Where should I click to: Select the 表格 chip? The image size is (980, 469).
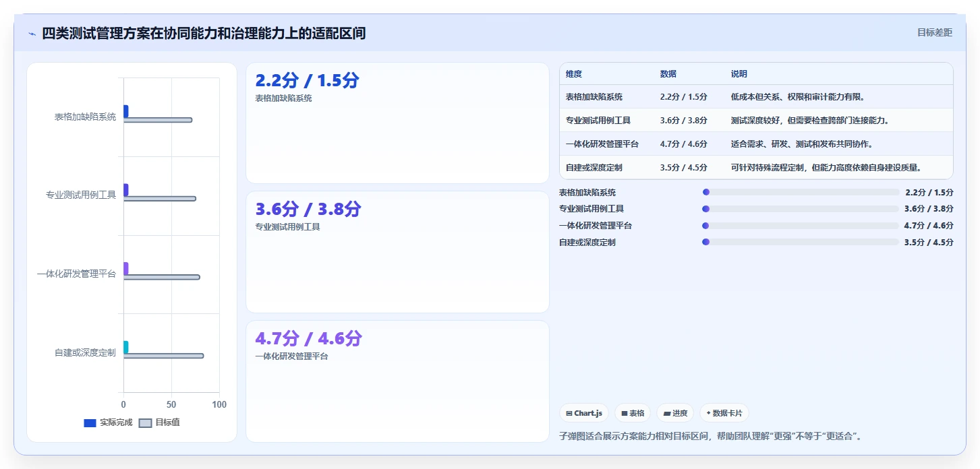pyautogui.click(x=633, y=413)
